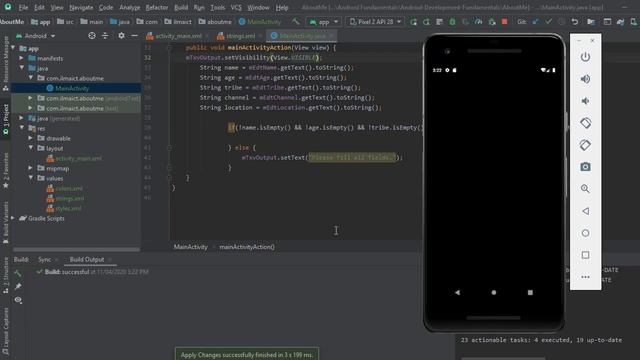Click the Git Rollback undo icon
The image size is (640, 360).
575,22
